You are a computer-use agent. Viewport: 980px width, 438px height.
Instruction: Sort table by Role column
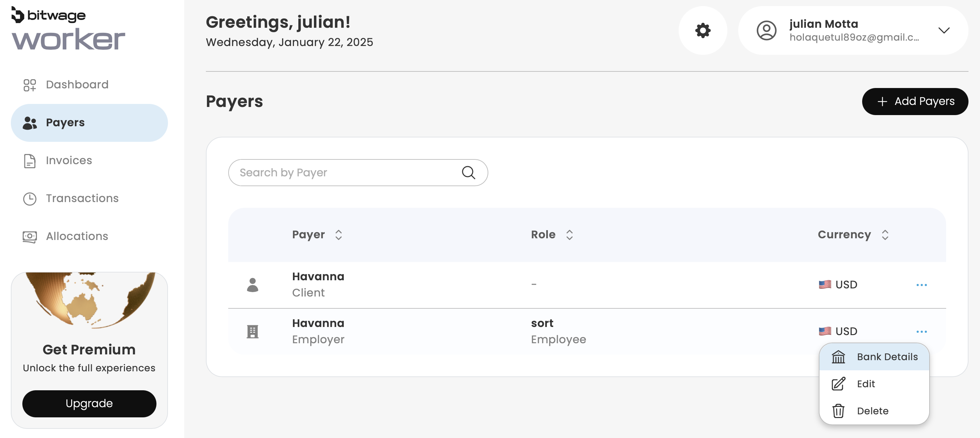point(569,235)
